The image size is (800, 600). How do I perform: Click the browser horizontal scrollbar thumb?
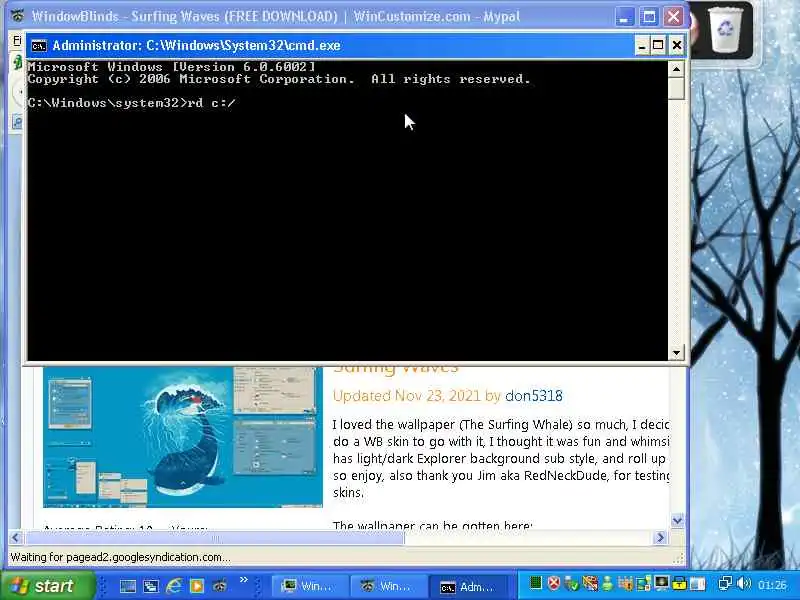(214, 538)
